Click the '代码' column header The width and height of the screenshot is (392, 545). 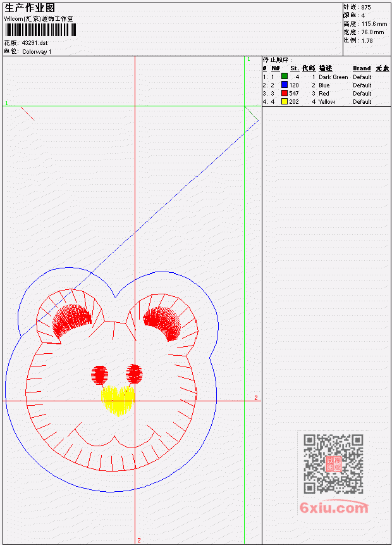click(x=309, y=68)
